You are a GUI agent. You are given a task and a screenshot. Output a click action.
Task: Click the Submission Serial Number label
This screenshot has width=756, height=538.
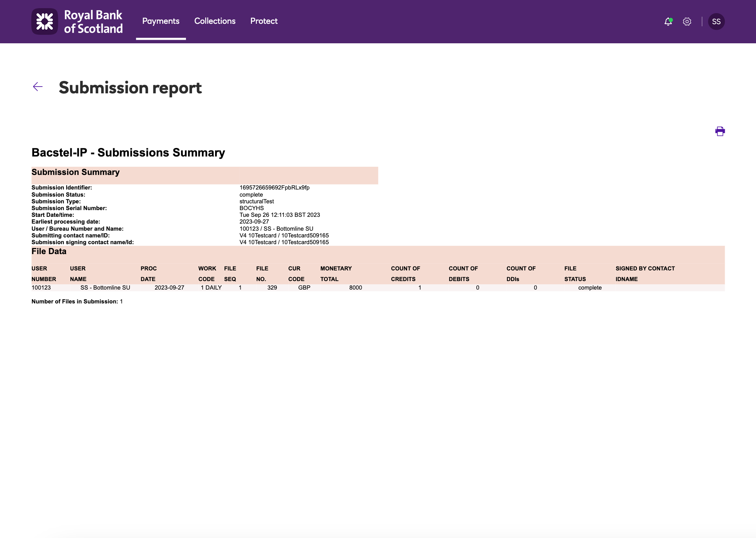click(69, 208)
